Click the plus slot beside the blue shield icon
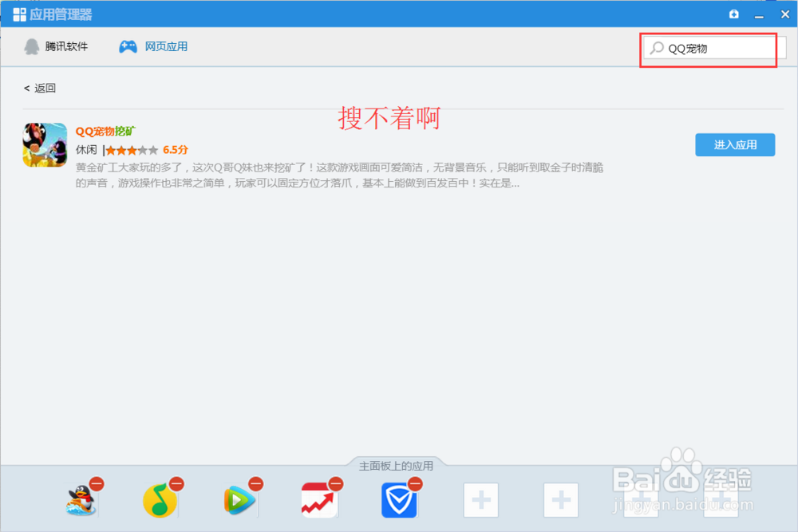 pyautogui.click(x=481, y=500)
